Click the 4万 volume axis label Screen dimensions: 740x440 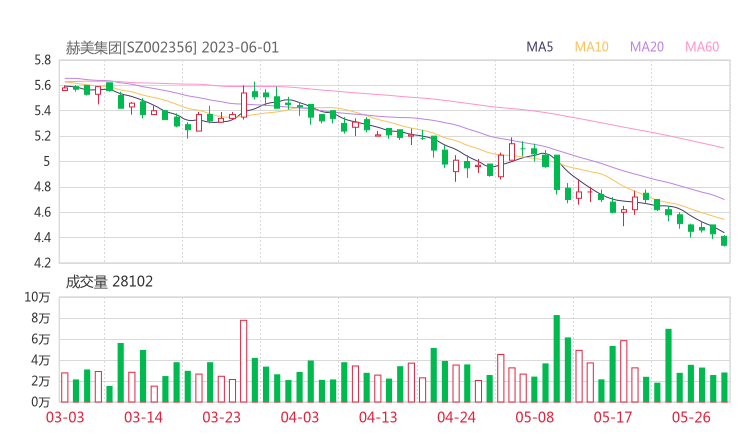41,360
